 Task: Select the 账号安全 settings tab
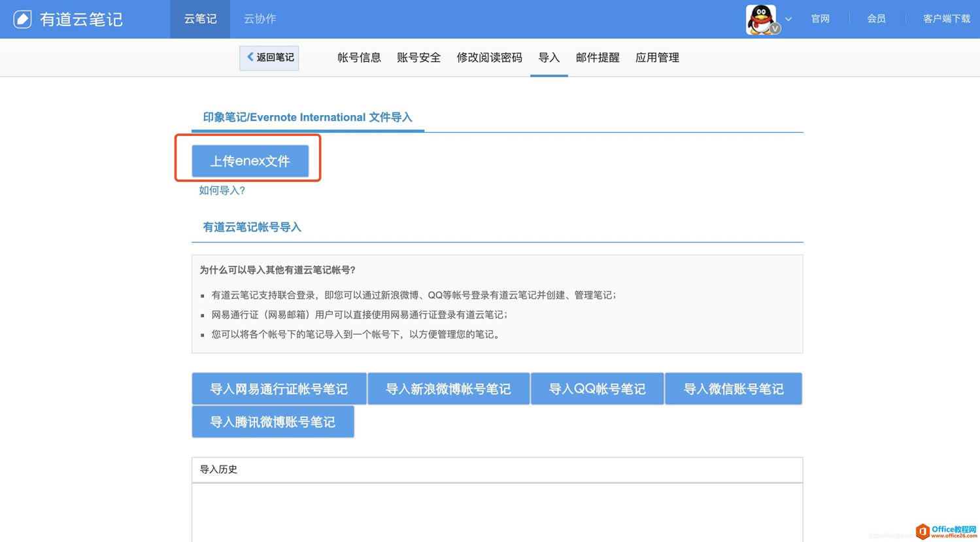[418, 58]
